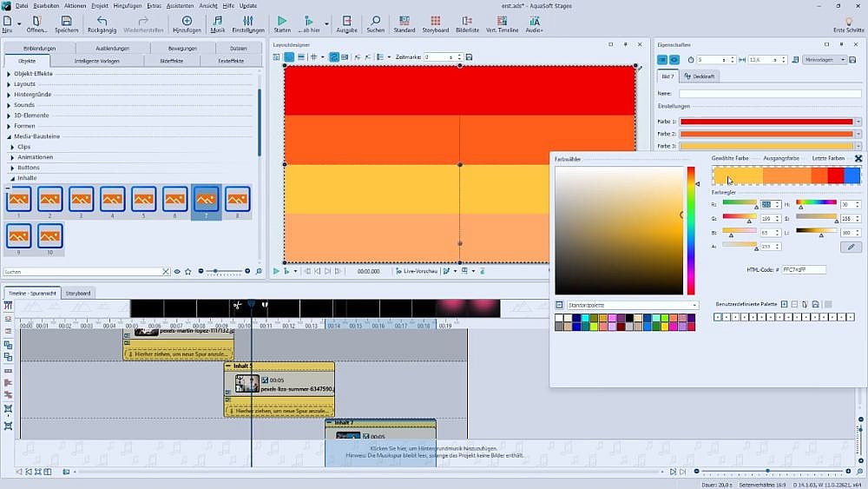Viewport: 868px width, 489px height.
Task: Open the Einstellungen settings icon
Action: [x=248, y=23]
